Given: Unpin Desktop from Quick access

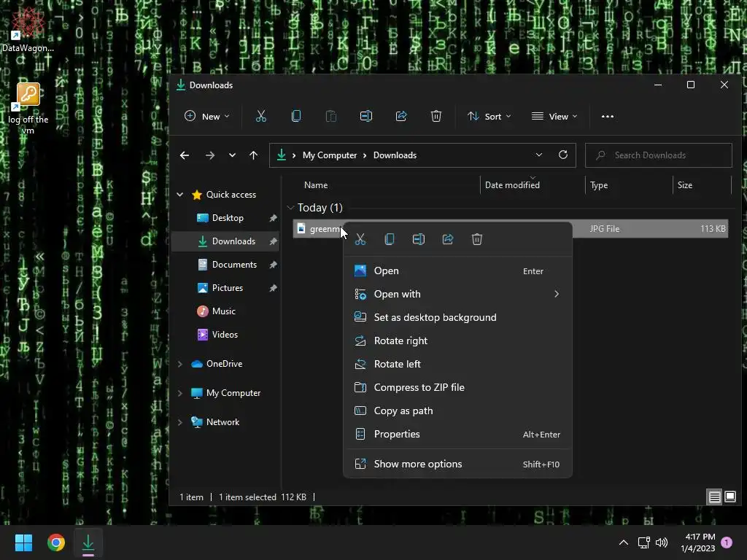Looking at the screenshot, I should [273, 218].
